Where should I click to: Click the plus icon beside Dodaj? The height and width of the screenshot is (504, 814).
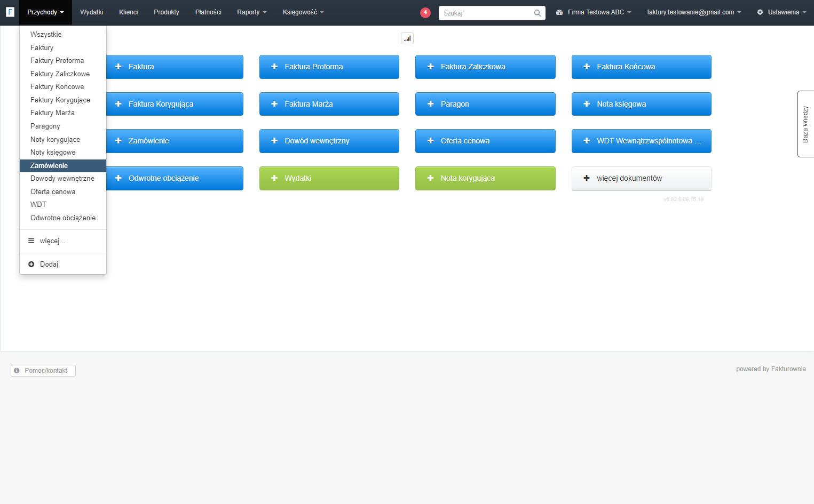31,265
